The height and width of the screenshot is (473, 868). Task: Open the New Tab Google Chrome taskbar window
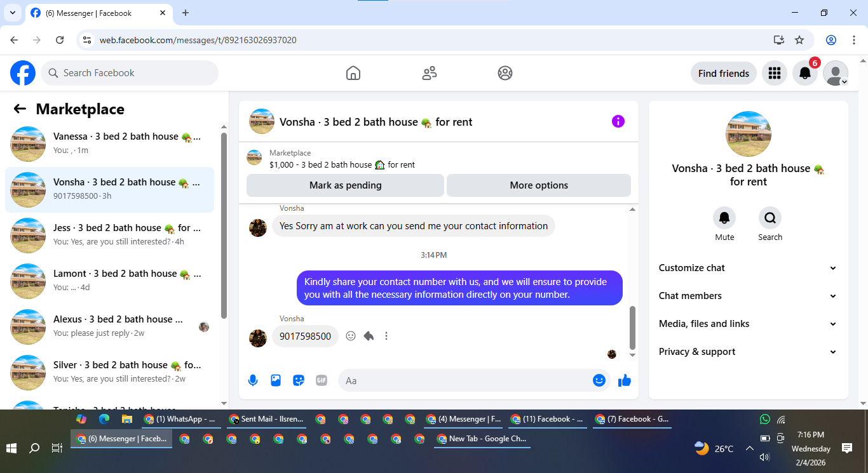482,439
